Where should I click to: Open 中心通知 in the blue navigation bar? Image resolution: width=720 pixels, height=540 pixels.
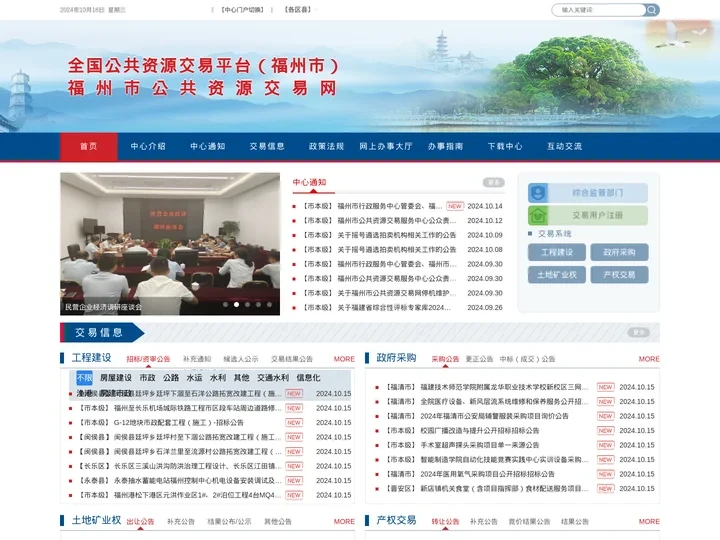(x=208, y=146)
